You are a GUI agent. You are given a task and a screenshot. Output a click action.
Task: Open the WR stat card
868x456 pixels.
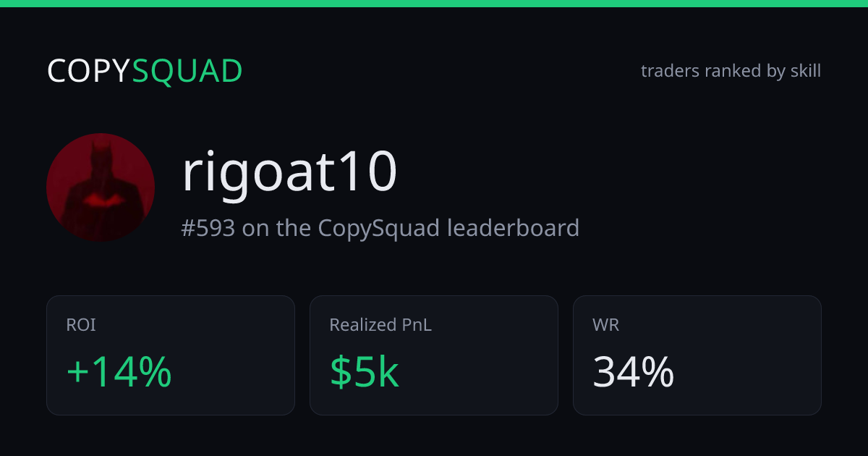697,355
